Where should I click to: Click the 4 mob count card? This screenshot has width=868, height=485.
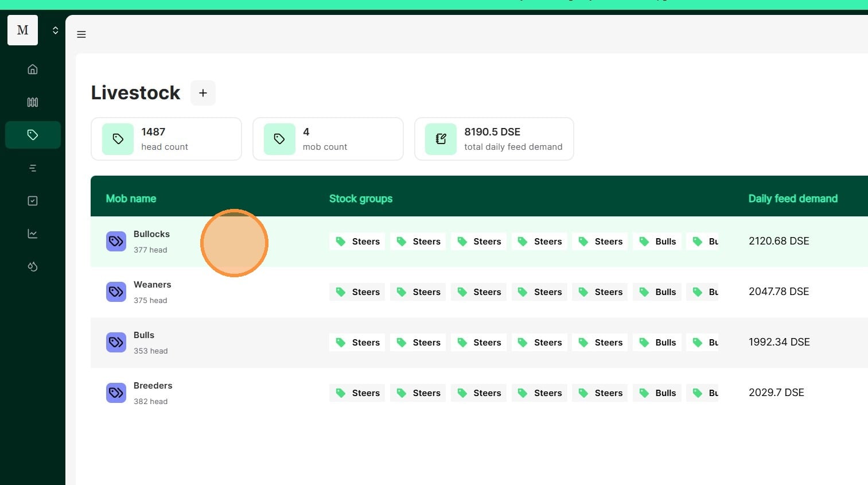328,139
